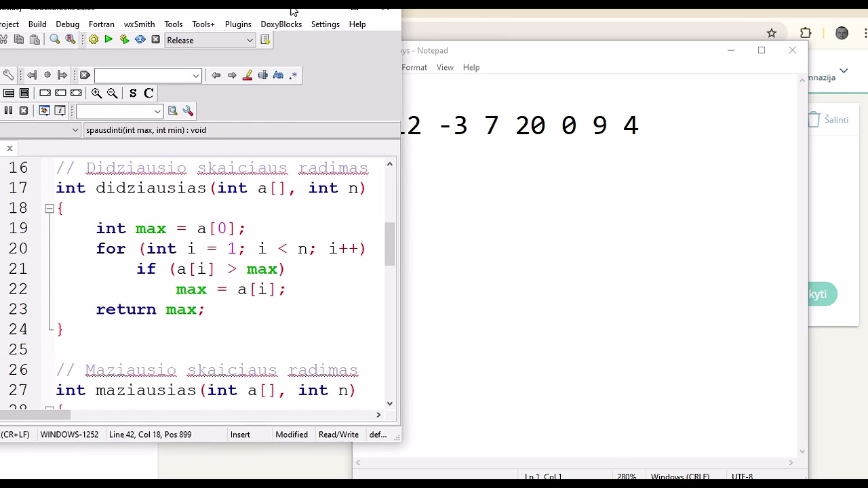Collapse the didziausias function fold at line 18
868x488 pixels.
(x=50, y=209)
